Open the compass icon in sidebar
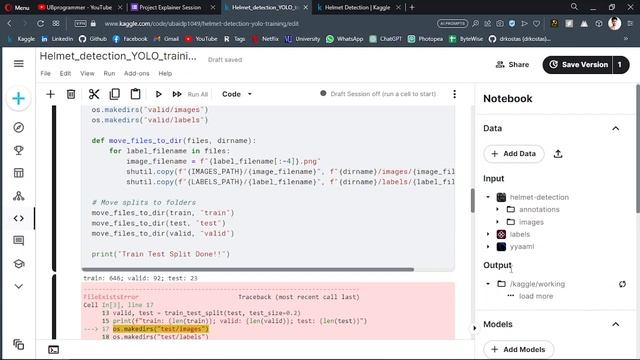The height and width of the screenshot is (360, 640). coord(18,128)
